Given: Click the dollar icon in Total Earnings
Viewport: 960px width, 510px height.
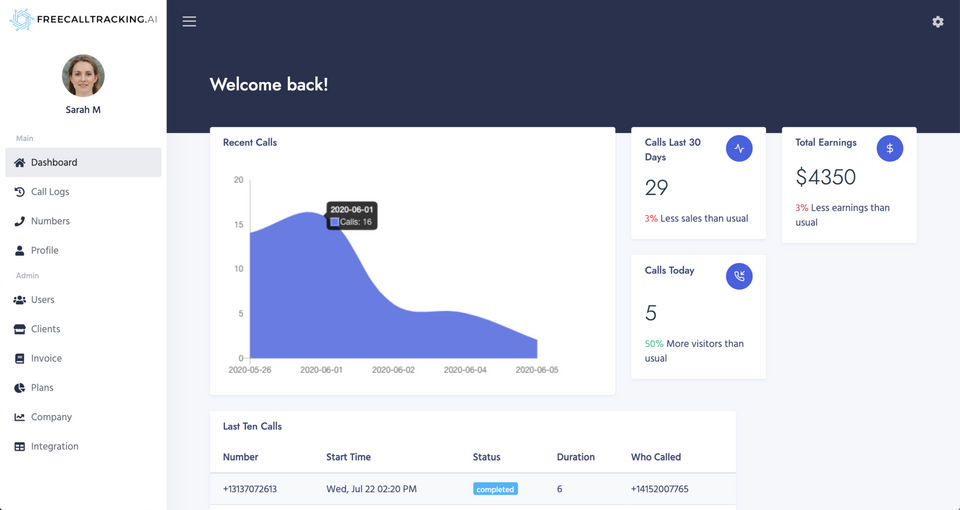Looking at the screenshot, I should click(x=890, y=148).
